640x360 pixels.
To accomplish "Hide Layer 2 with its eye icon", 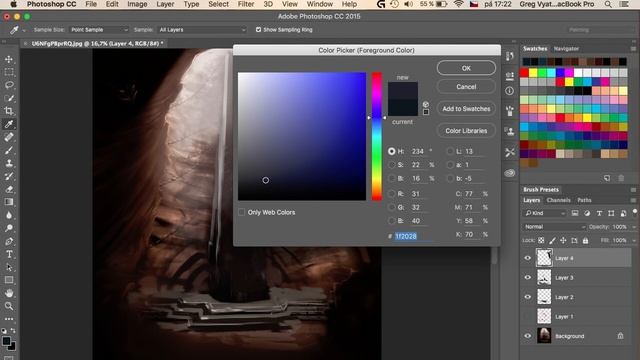I will [528, 297].
